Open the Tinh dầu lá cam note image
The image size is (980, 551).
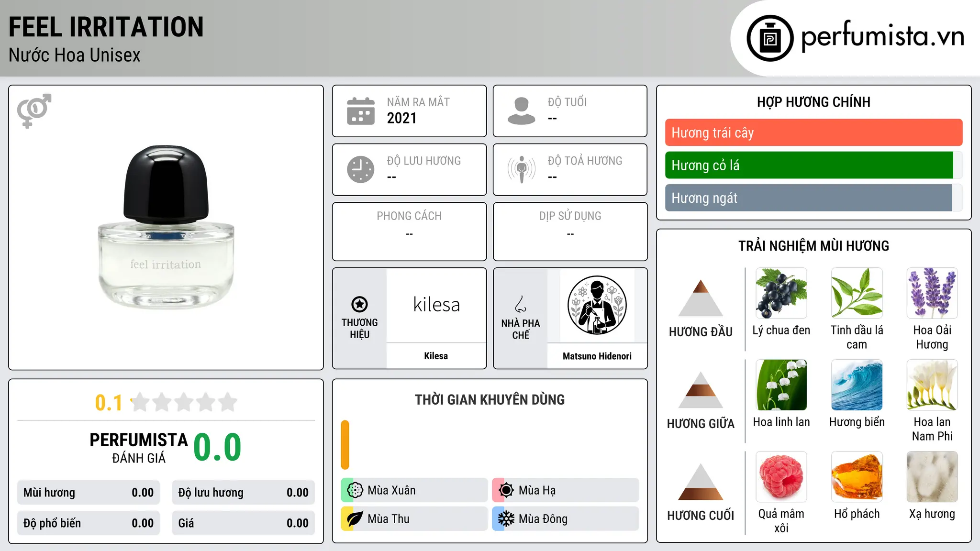pos(857,293)
